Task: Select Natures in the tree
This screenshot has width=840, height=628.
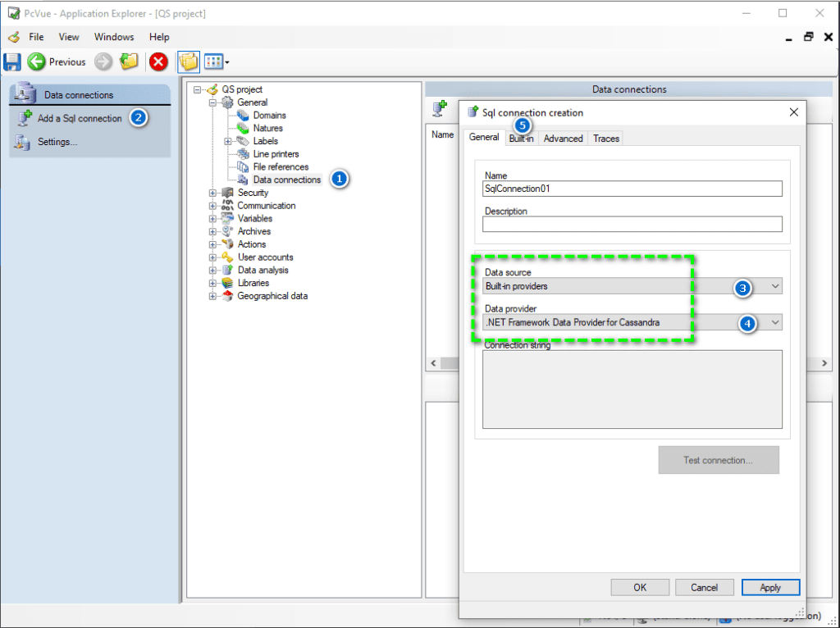Action: click(268, 128)
